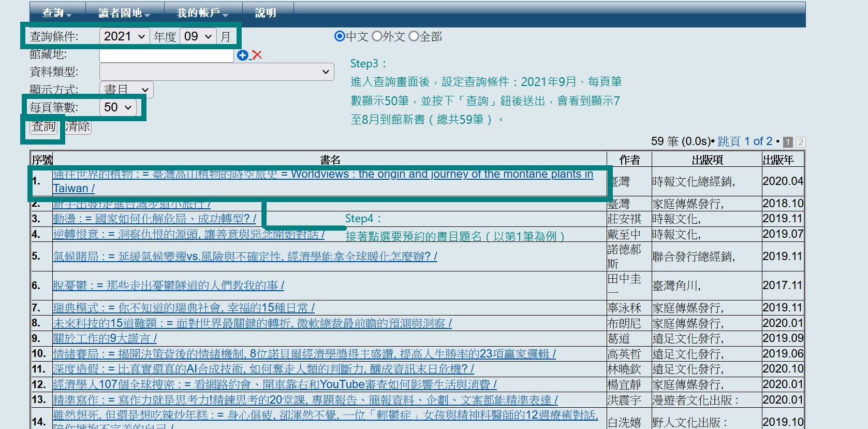Open the 讀者園地 menu
This screenshot has width=868, height=429.
tap(124, 13)
